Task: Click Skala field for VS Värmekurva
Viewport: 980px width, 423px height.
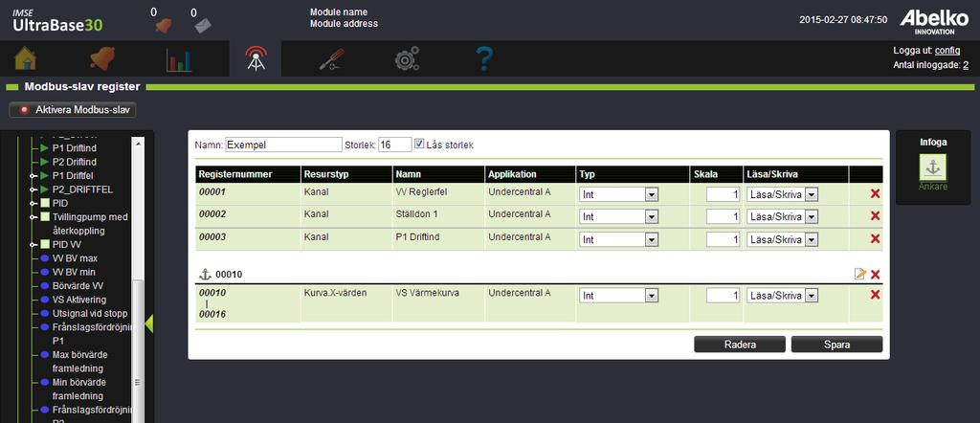Action: coord(724,296)
